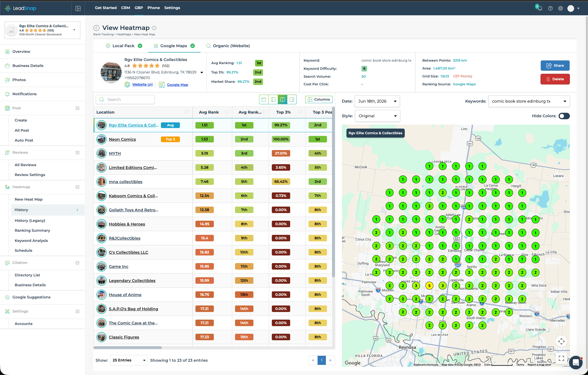588x375 pixels.
Task: Click the 12.34 orange Avg Rank badge
Action: (204, 196)
